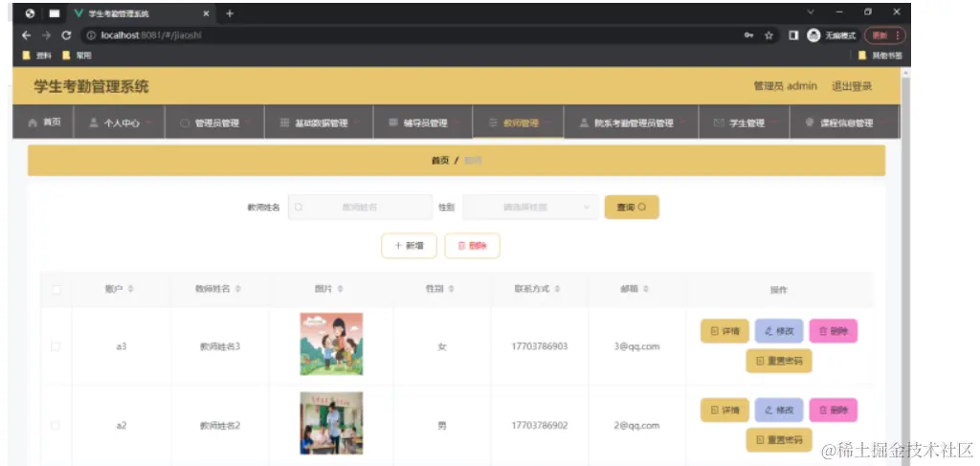980x466 pixels.
Task: Sort table by 图片 column arrows
Action: (x=341, y=289)
